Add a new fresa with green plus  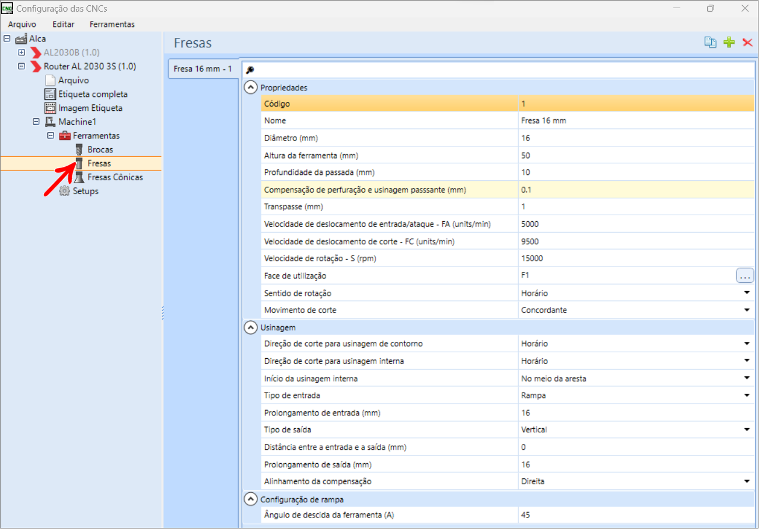click(729, 42)
